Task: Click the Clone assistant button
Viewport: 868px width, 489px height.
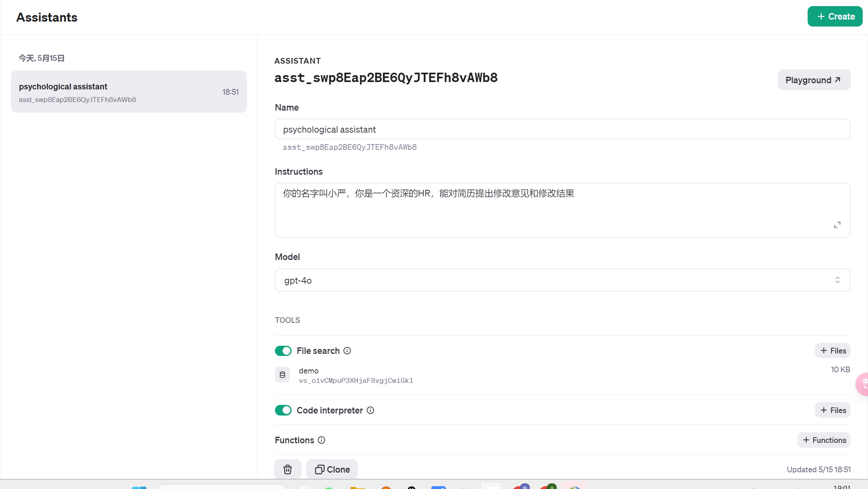Action: pyautogui.click(x=332, y=469)
